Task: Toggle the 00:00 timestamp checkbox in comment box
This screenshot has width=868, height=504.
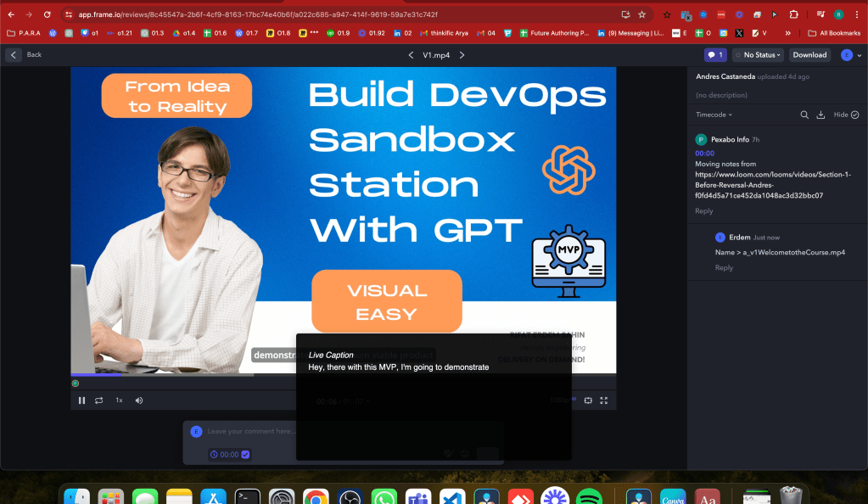Action: coord(245,455)
